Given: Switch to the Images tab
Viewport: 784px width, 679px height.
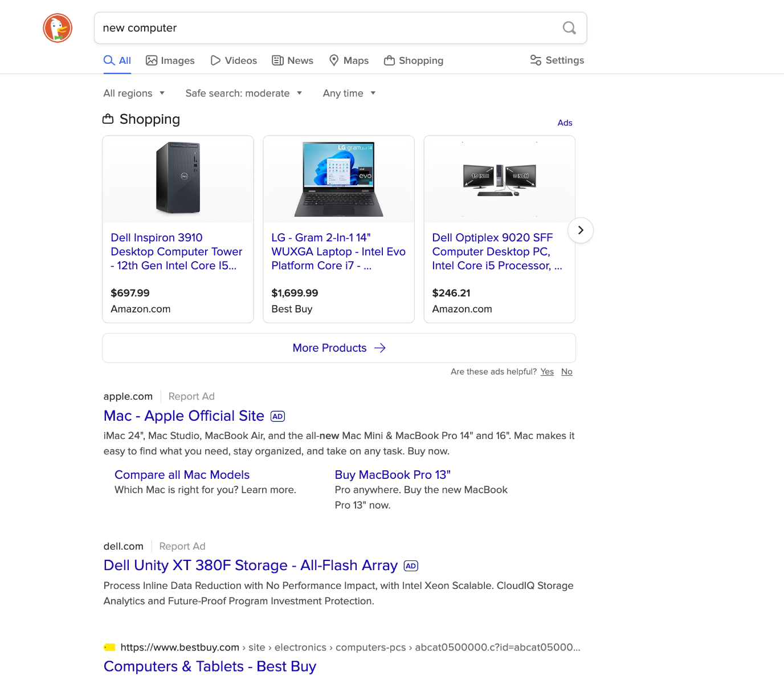Looking at the screenshot, I should point(170,60).
